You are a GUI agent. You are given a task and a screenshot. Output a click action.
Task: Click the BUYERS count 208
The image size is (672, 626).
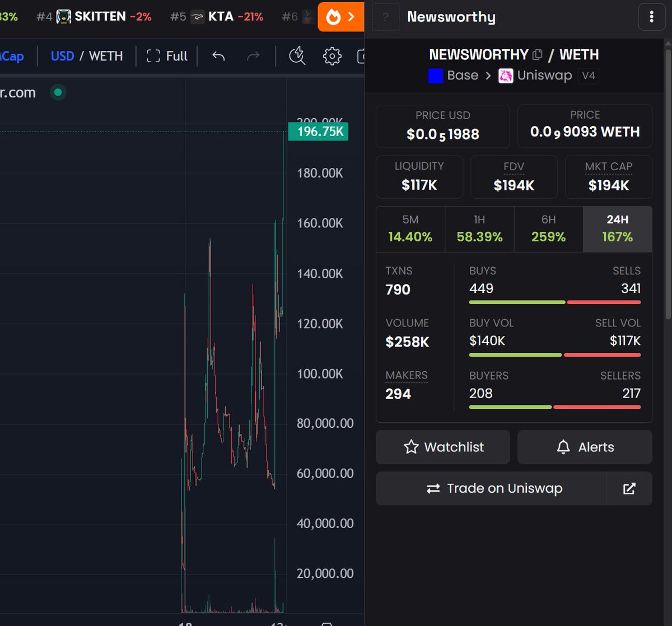[481, 393]
